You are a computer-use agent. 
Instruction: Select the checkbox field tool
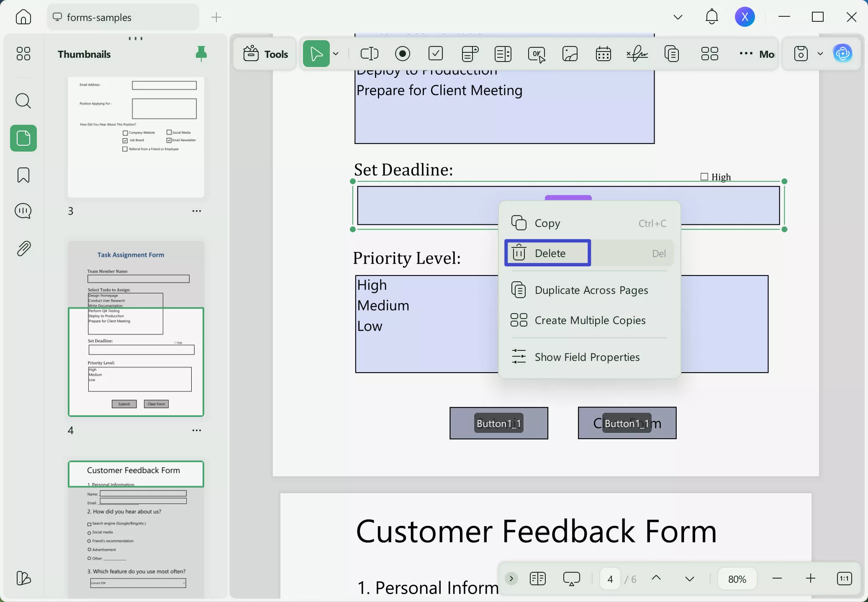[436, 54]
